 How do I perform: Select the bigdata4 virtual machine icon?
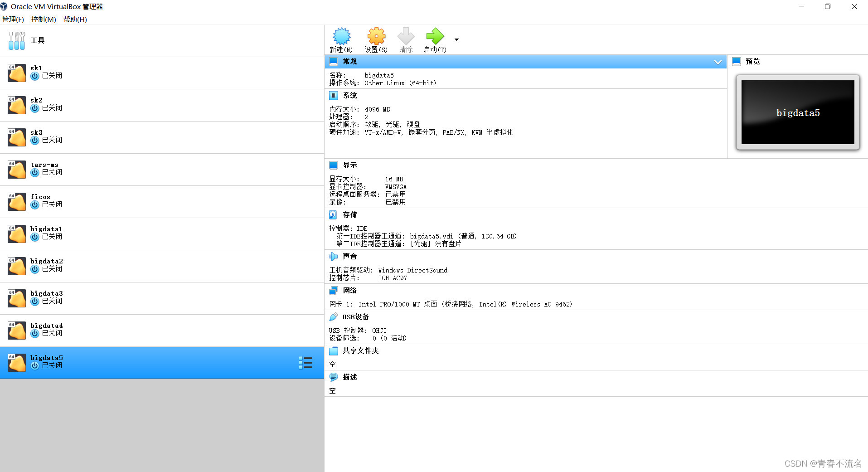click(x=17, y=331)
